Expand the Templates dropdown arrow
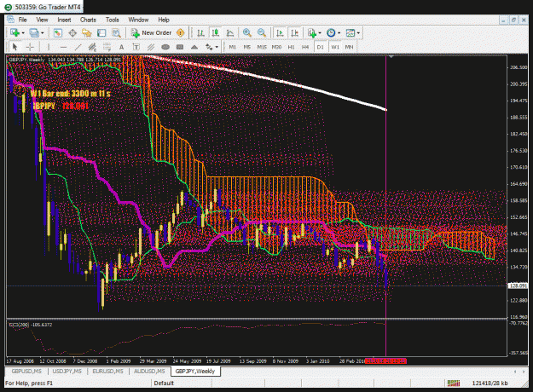 (358, 33)
